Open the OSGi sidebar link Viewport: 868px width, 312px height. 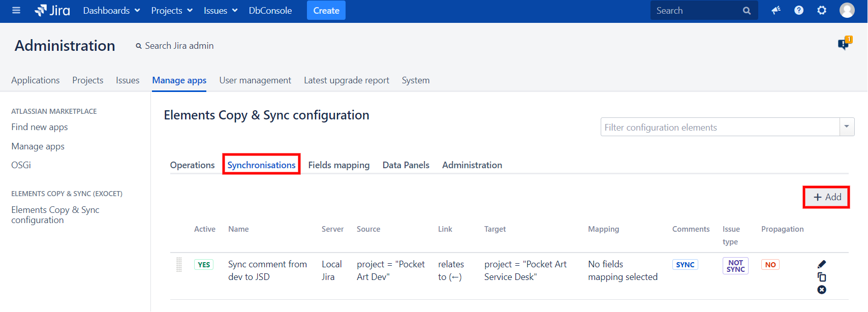pos(21,165)
